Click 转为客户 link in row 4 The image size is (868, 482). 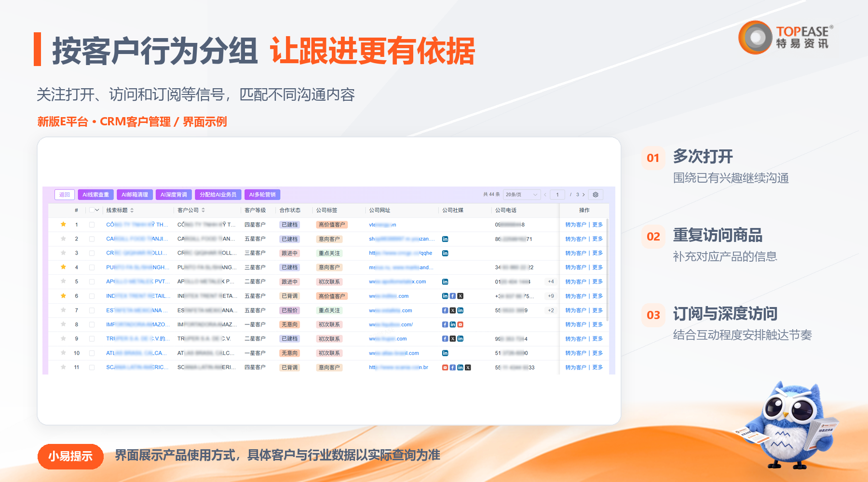(x=576, y=268)
